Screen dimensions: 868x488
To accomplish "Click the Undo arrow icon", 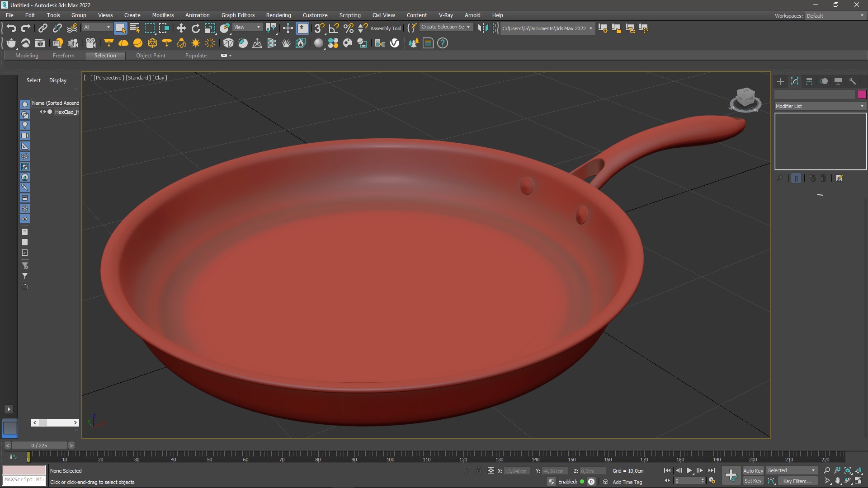I will [x=11, y=28].
